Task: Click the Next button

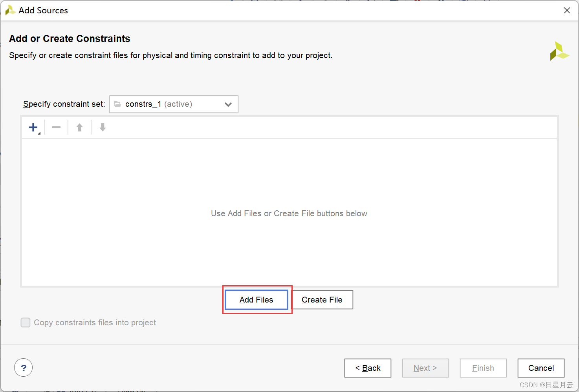Action: tap(425, 368)
